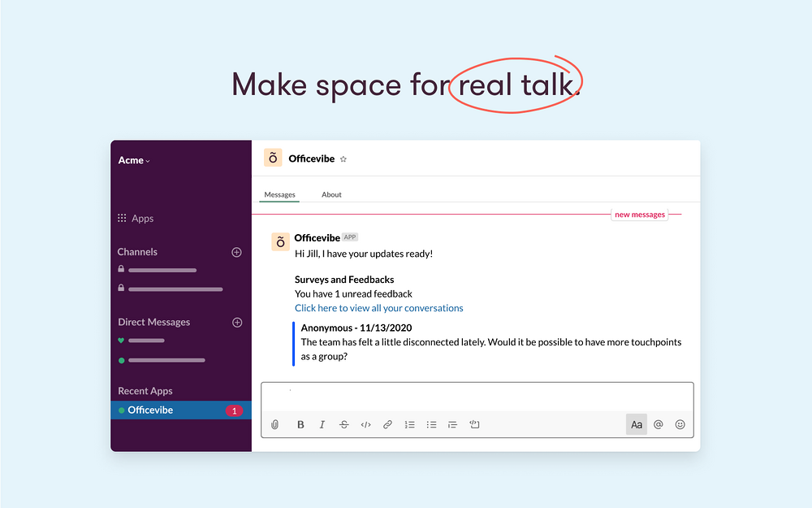Click the new messages marker label
This screenshot has height=508, width=812.
click(640, 215)
